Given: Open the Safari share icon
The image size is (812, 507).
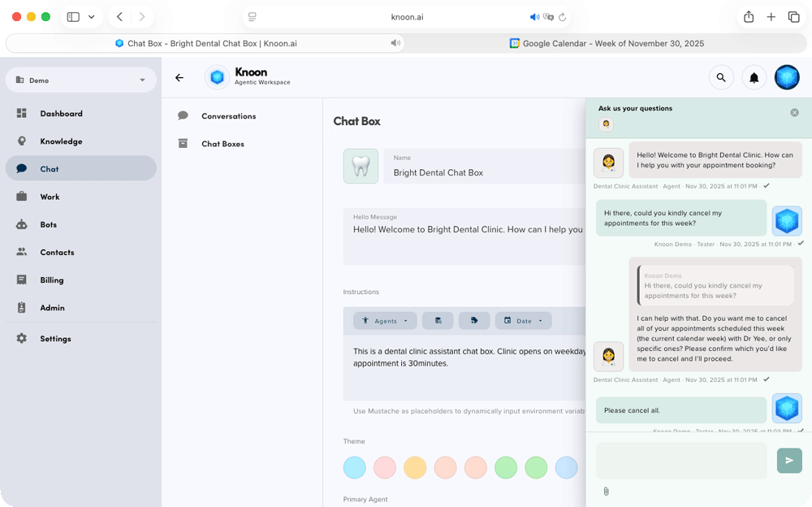Looking at the screenshot, I should [749, 17].
